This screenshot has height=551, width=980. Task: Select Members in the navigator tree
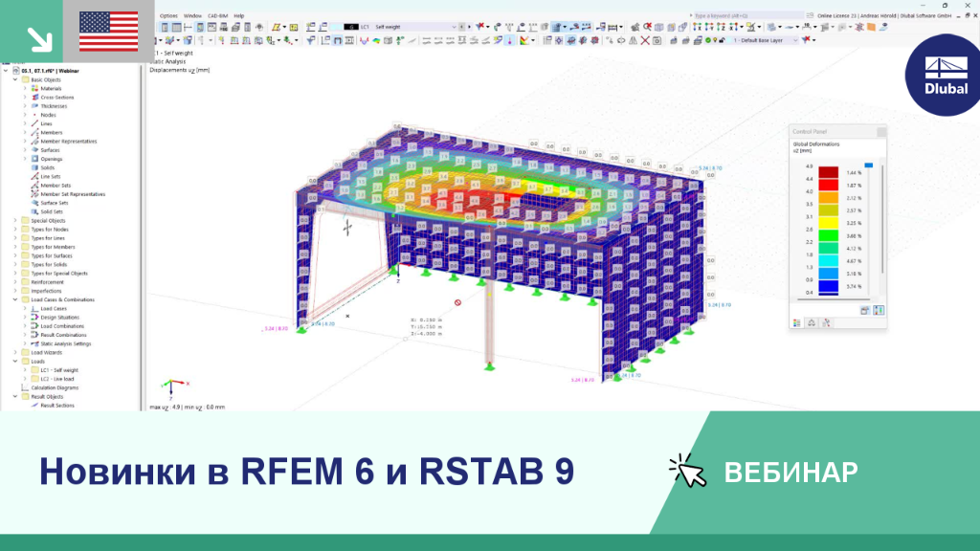(x=52, y=132)
